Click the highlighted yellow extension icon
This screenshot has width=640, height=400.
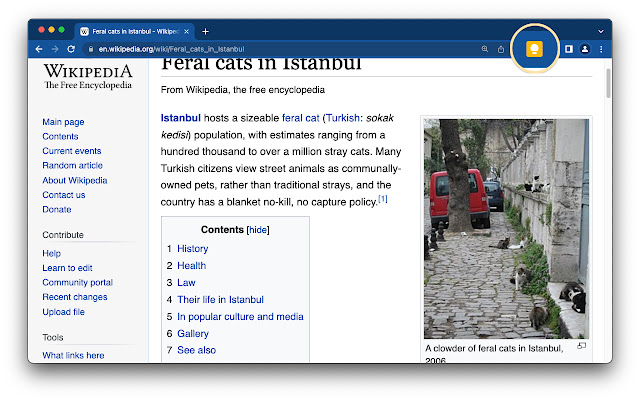(x=535, y=48)
